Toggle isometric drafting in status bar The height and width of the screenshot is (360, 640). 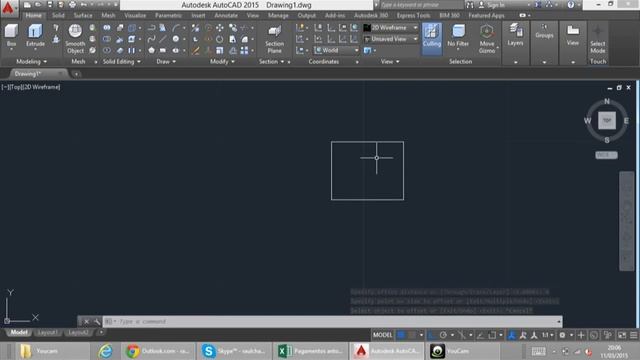[x=462, y=335]
